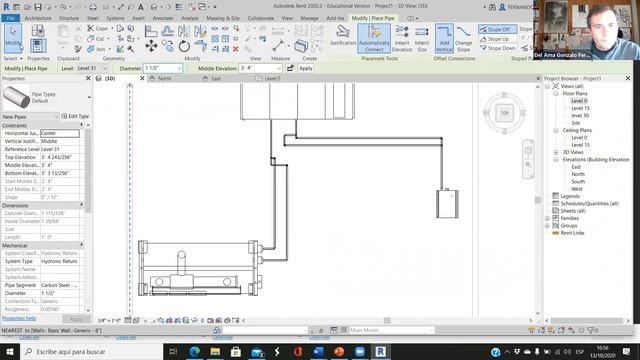Select Revit Links in Project Browser
The image size is (640, 360).
coord(572,233)
